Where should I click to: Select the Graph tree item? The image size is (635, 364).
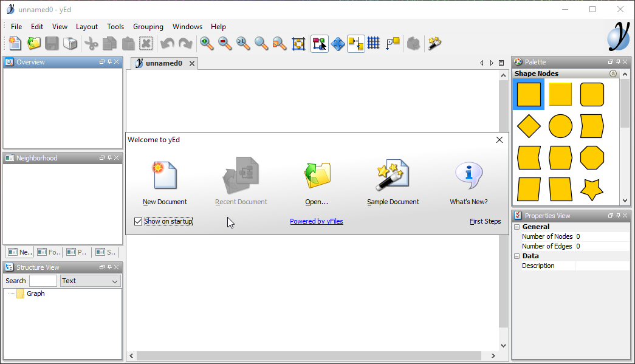pos(36,294)
